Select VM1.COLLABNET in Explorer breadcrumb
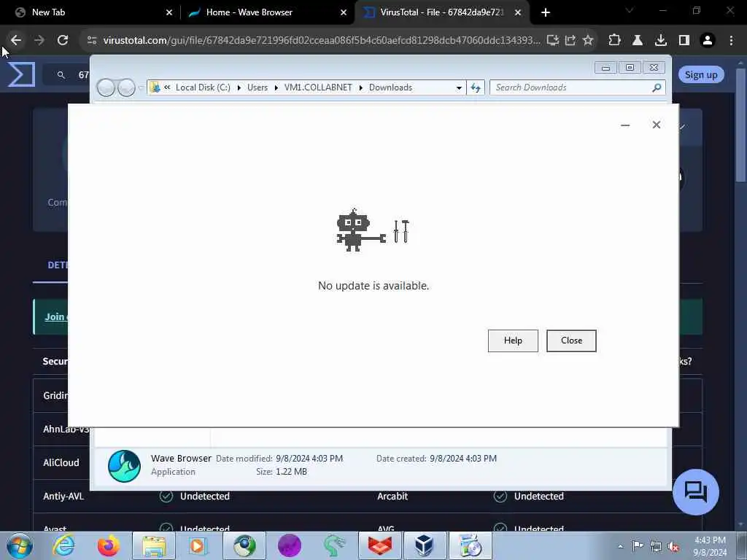 318,87
